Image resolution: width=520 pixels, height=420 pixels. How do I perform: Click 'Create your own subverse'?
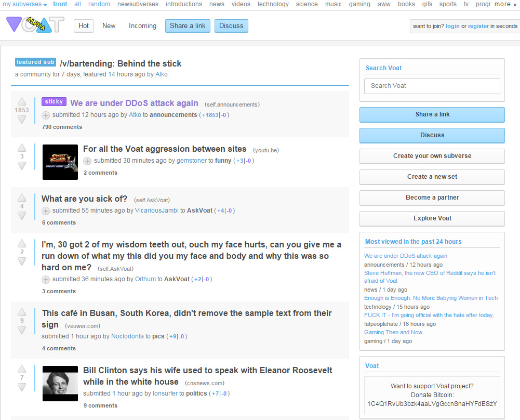pos(432,156)
